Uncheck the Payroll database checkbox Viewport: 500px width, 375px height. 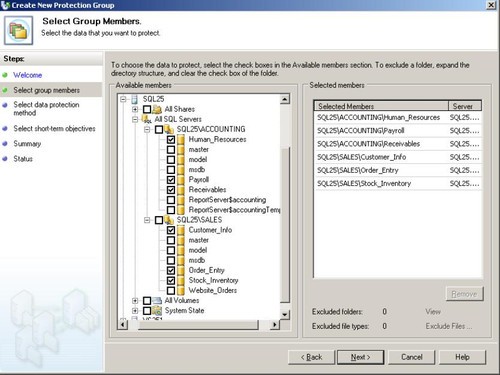171,180
